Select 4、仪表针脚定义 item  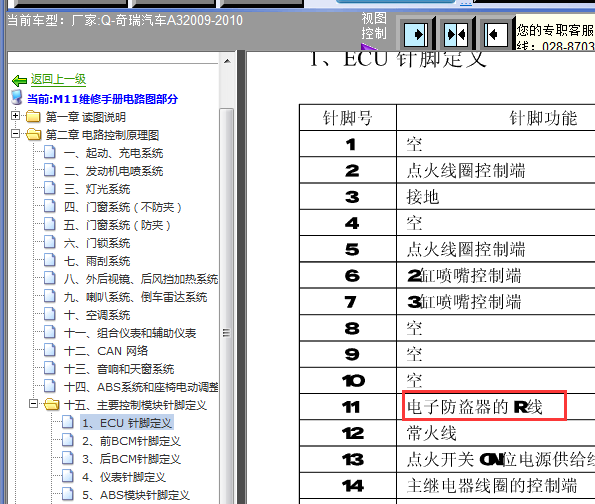pyautogui.click(x=124, y=477)
